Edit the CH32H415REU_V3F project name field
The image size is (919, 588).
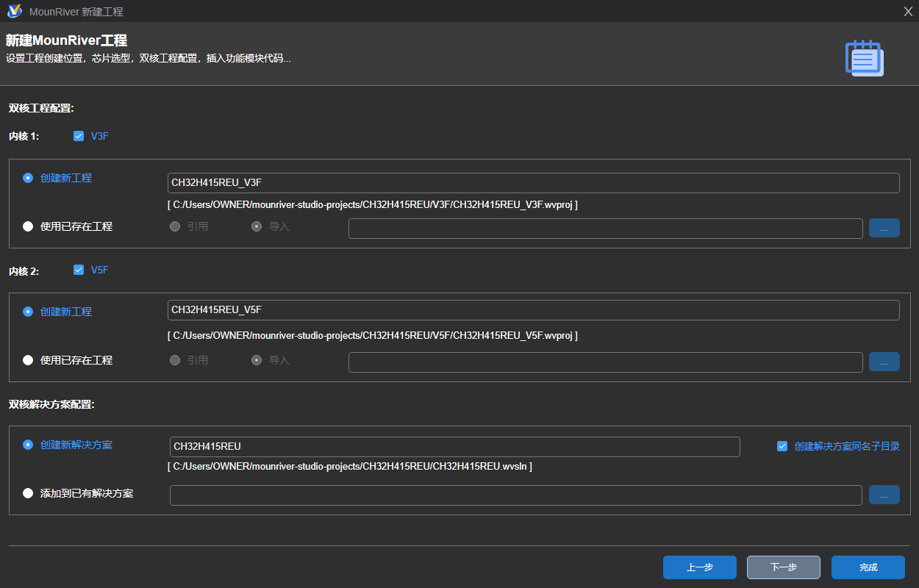click(534, 183)
